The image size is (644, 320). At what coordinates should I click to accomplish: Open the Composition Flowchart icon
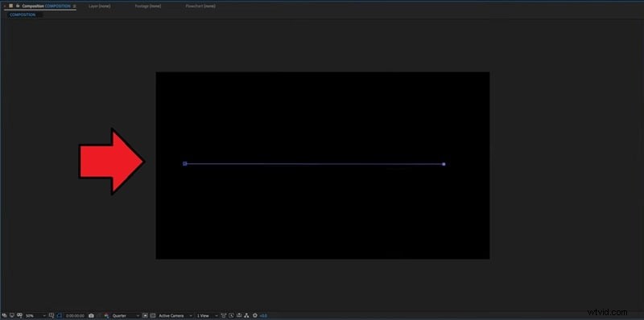pos(246,315)
